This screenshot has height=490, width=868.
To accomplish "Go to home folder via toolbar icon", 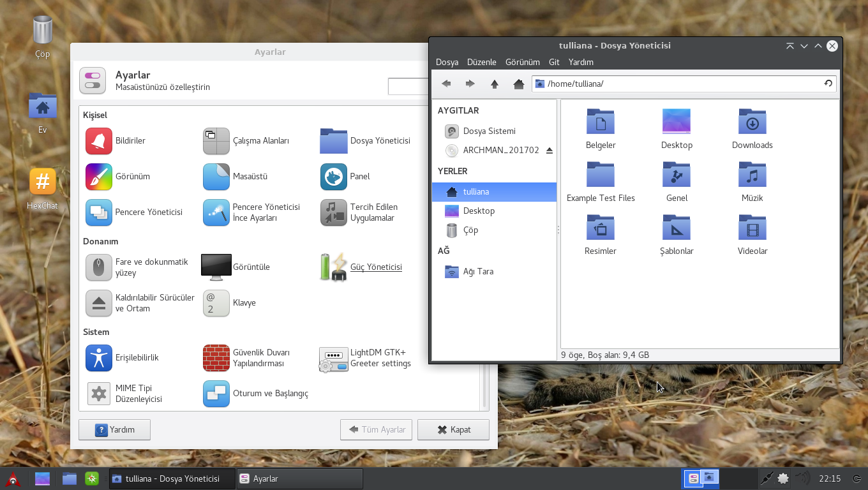I will [519, 84].
